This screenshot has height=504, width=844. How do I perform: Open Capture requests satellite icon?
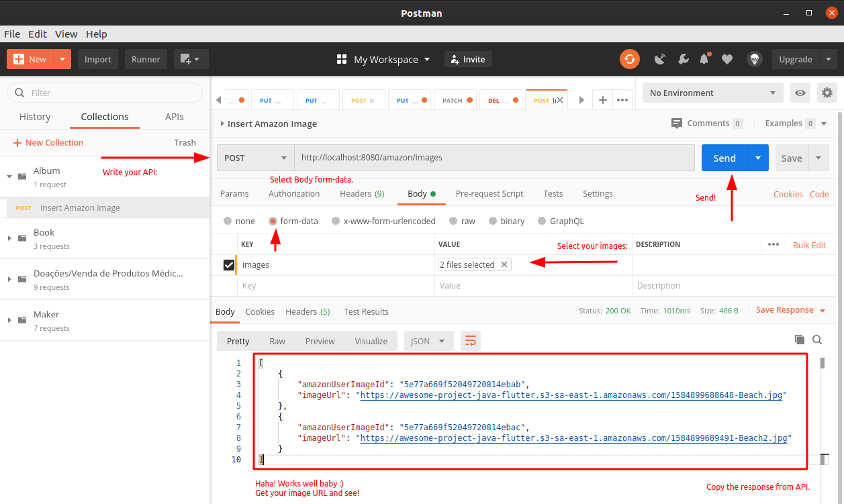(660, 59)
